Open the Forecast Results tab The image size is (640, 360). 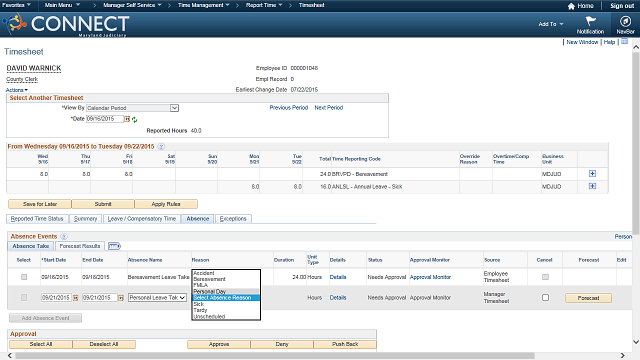pos(80,246)
